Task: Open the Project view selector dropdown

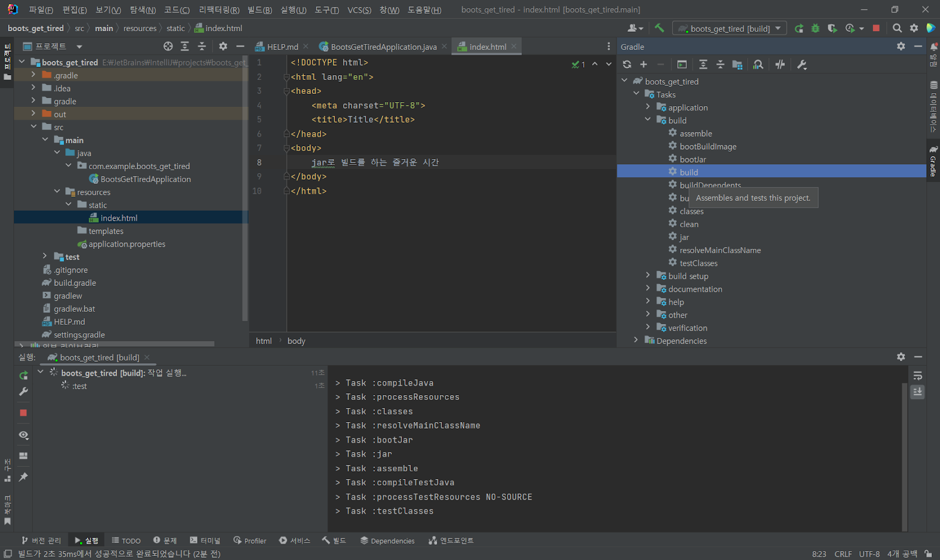Action: click(53, 46)
